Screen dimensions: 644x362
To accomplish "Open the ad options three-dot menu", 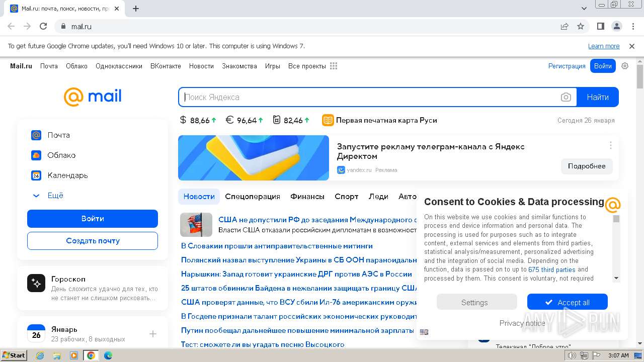I will (611, 145).
